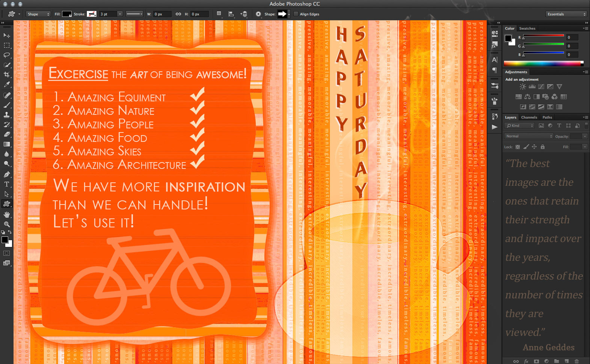Add a Curves adjustment

pos(541,87)
